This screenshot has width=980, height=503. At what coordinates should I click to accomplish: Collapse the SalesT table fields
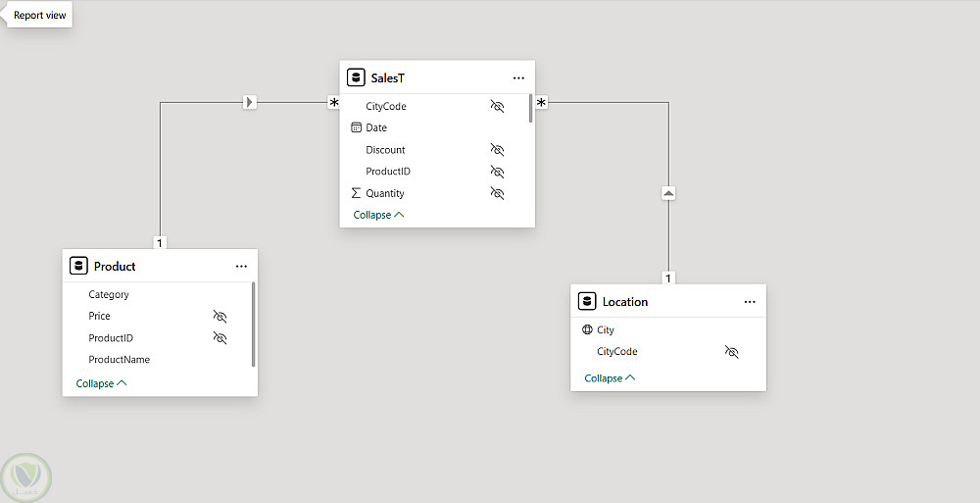tap(378, 215)
